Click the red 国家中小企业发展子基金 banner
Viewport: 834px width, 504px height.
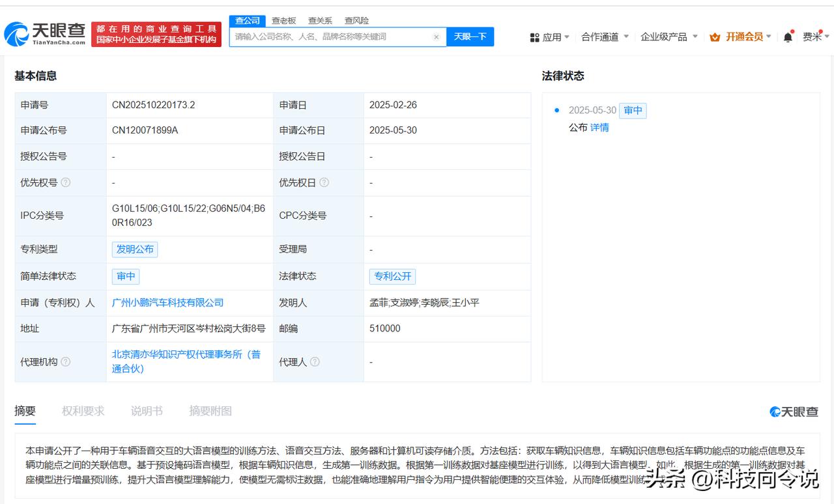156,35
